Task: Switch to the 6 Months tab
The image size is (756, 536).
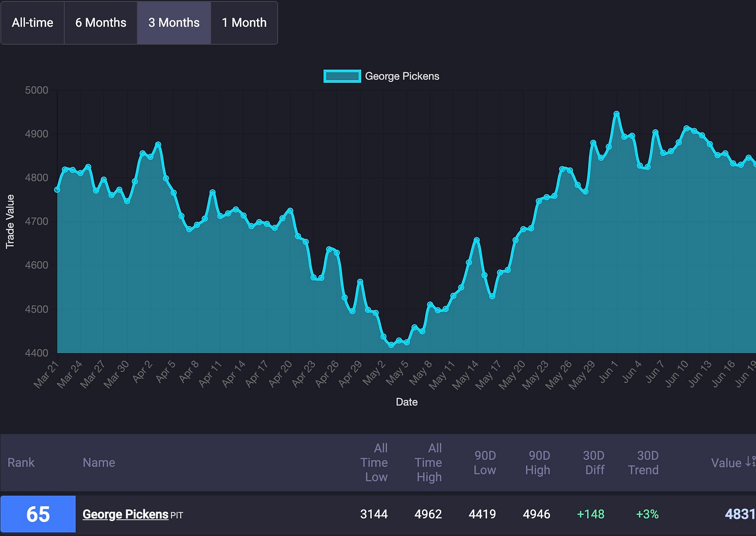Action: pos(101,23)
